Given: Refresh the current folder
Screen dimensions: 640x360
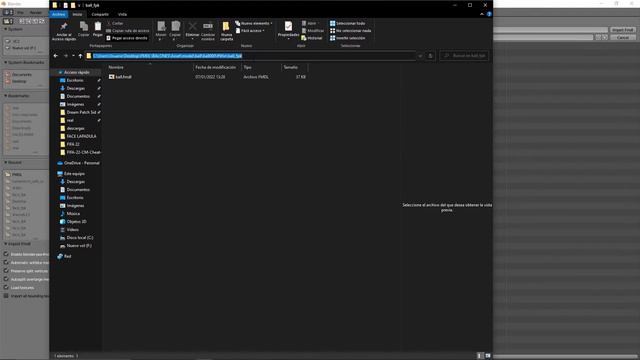Looking at the screenshot, I should click(430, 56).
